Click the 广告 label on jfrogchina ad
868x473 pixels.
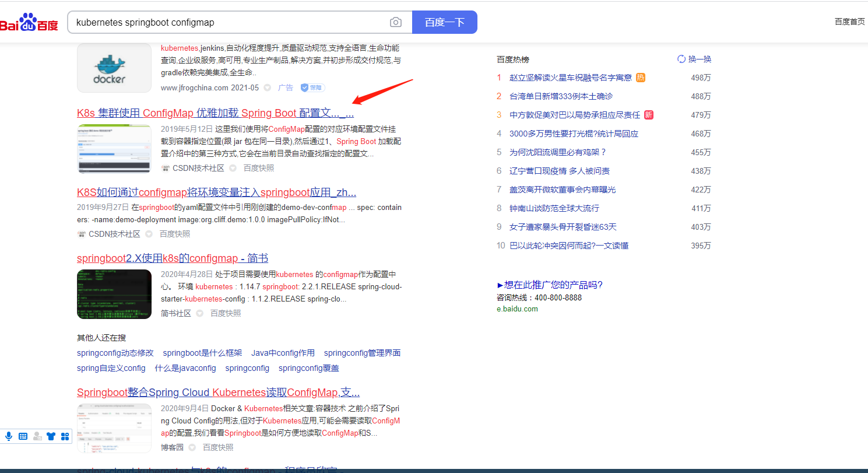point(286,87)
